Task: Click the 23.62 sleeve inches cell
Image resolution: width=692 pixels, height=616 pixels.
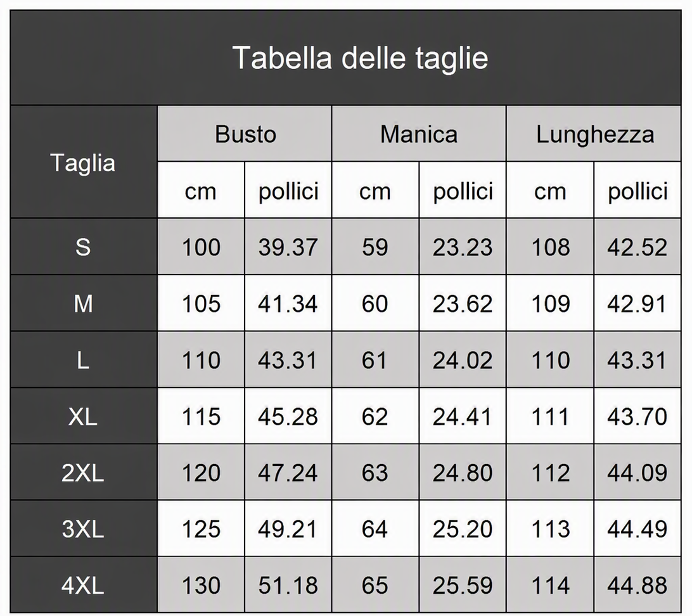Action: [463, 303]
